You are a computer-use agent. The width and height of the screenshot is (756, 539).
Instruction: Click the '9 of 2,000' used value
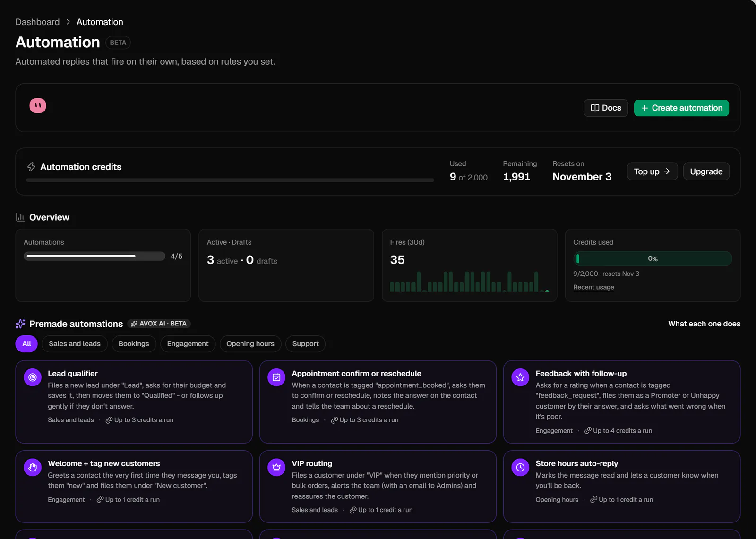coord(469,177)
